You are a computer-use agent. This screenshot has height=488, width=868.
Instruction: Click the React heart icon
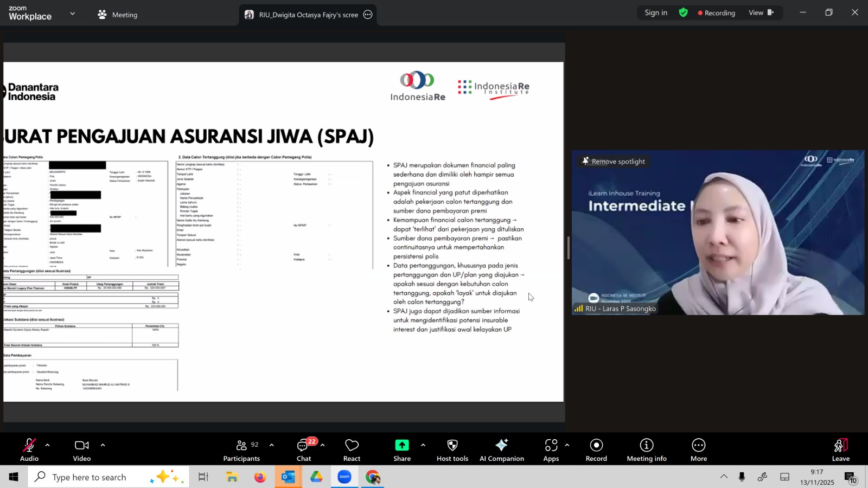click(352, 450)
